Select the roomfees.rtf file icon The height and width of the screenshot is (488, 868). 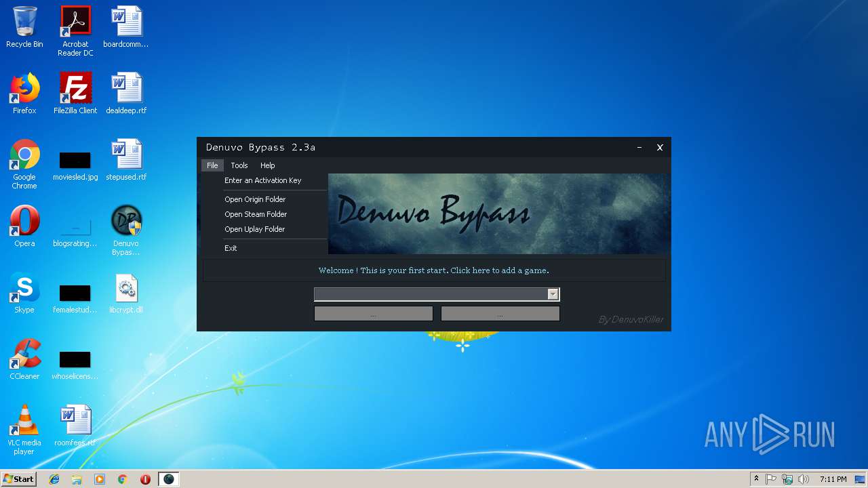[x=75, y=426]
